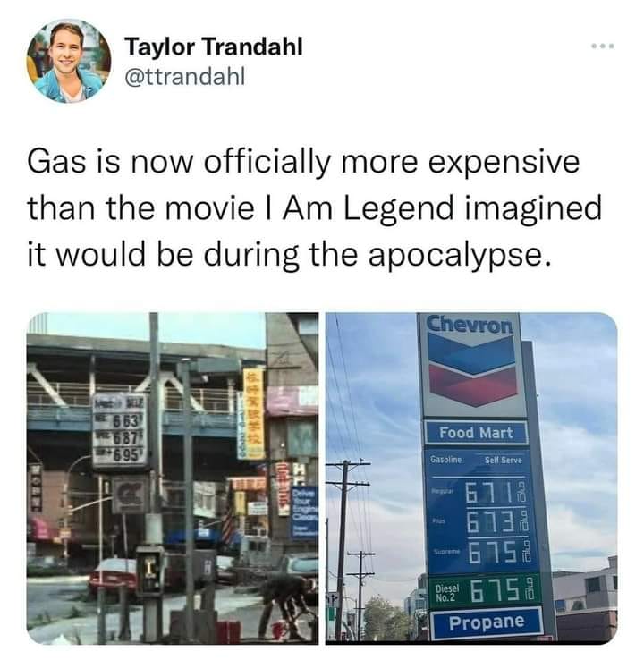This screenshot has width=644, height=660.
Task: Open the @ttrandahl handle link
Action: 184,77
